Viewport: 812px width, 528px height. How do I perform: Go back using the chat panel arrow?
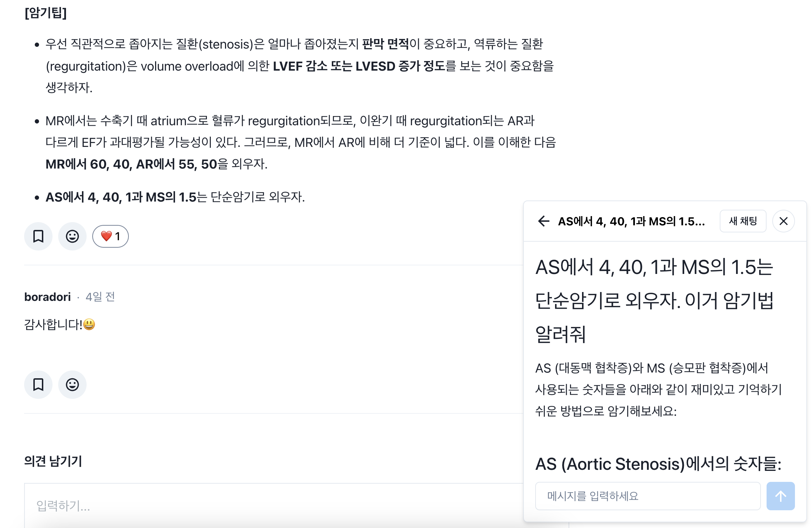click(544, 221)
